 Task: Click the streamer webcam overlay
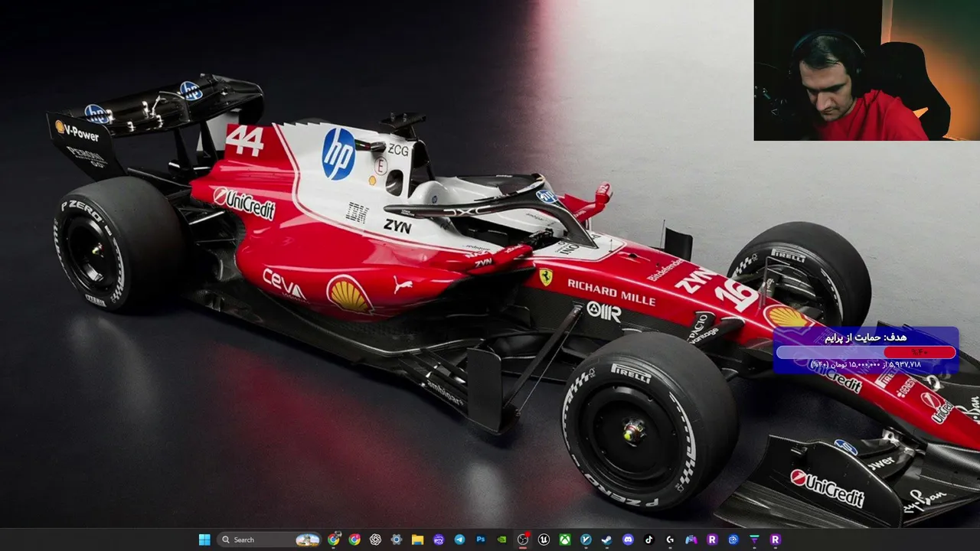click(867, 70)
